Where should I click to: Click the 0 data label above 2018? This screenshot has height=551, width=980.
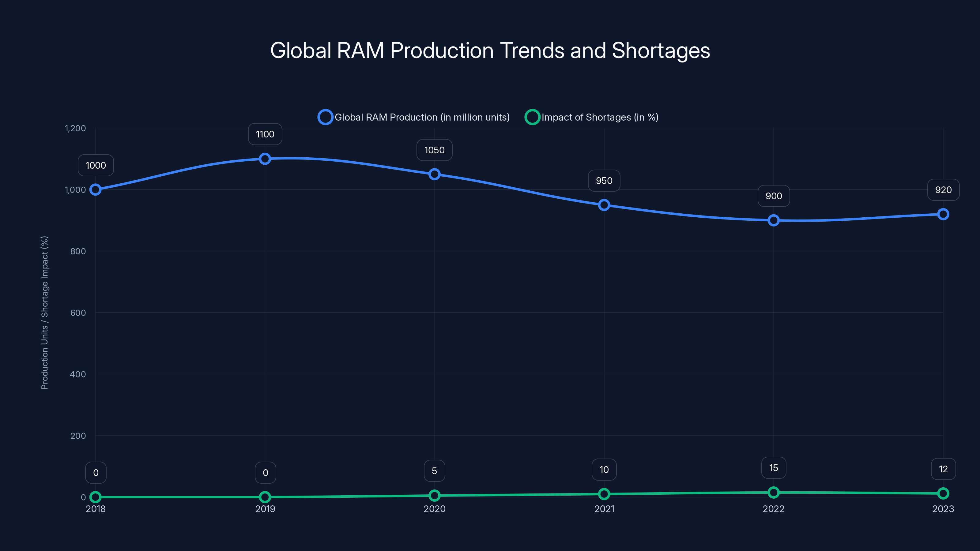point(96,473)
